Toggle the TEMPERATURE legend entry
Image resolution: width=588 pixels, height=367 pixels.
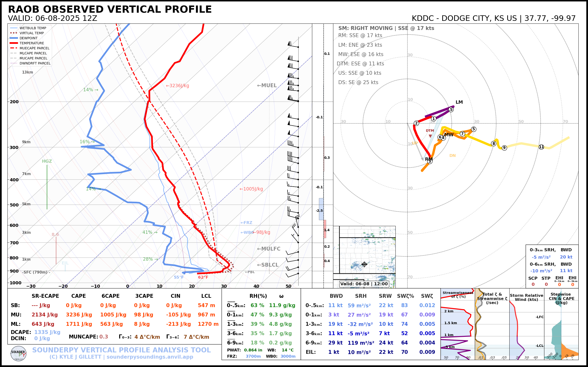pos(32,43)
